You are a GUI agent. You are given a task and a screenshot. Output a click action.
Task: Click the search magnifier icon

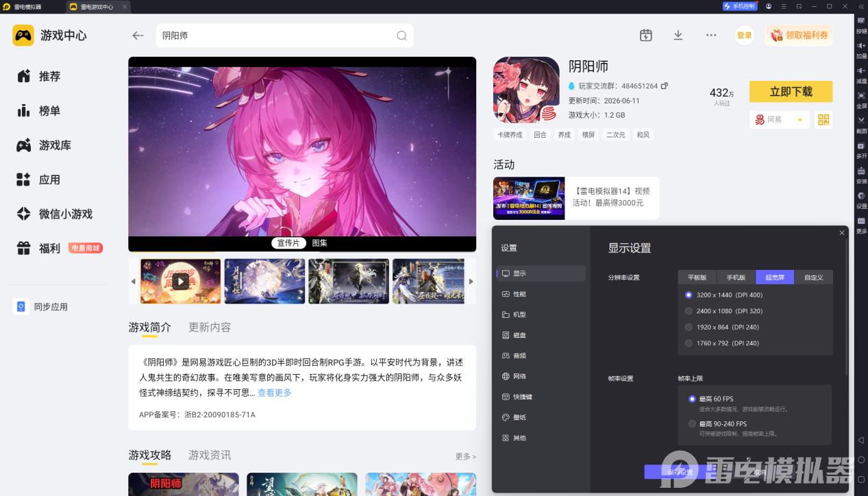[402, 36]
